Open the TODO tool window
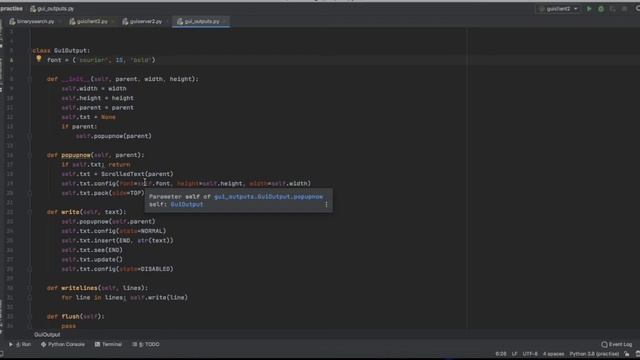The width and height of the screenshot is (640, 360). pyautogui.click(x=146, y=344)
